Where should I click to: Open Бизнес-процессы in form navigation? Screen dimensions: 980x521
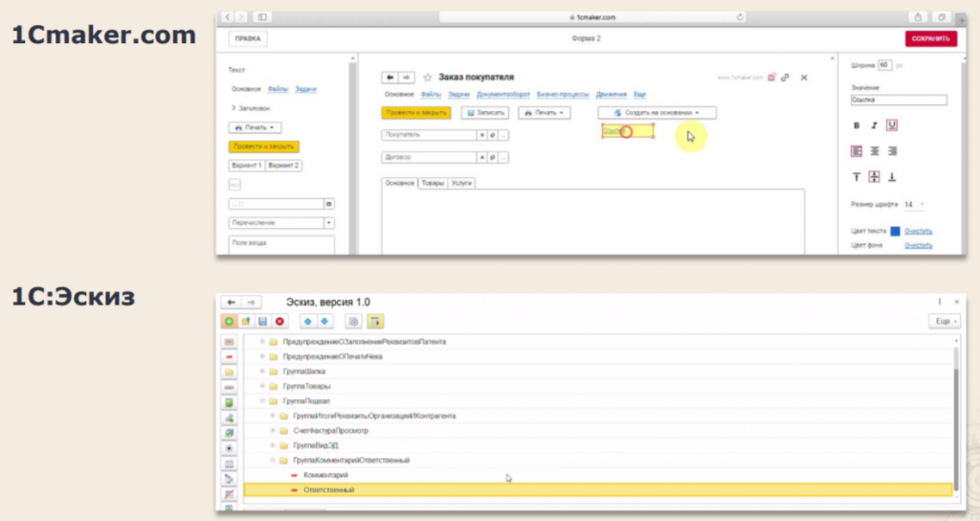click(563, 95)
